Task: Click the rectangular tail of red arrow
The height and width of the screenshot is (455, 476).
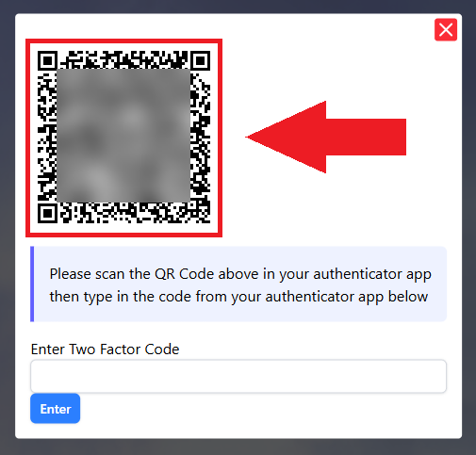Action: pyautogui.click(x=366, y=137)
